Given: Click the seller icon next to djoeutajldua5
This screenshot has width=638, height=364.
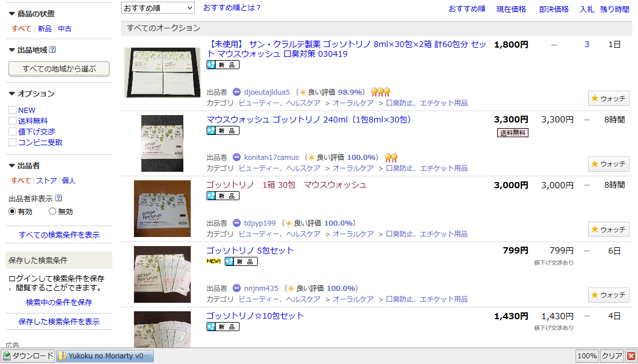Looking at the screenshot, I should 237,92.
